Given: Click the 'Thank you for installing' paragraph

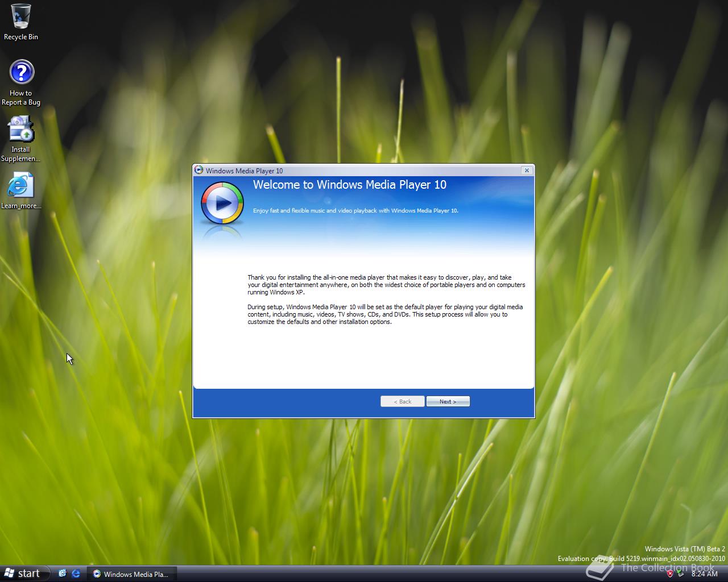Looking at the screenshot, I should coord(386,285).
